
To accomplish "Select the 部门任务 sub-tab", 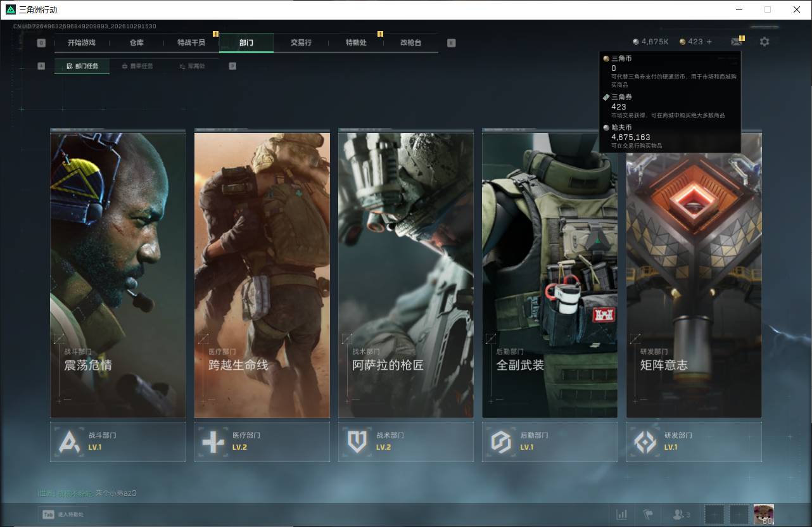I will (82, 66).
